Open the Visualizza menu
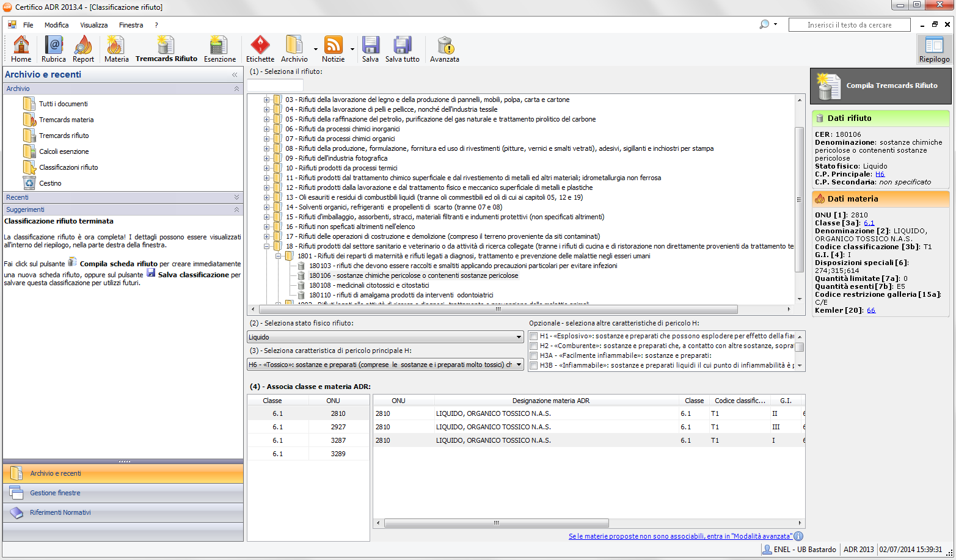The height and width of the screenshot is (560, 956). pos(93,25)
